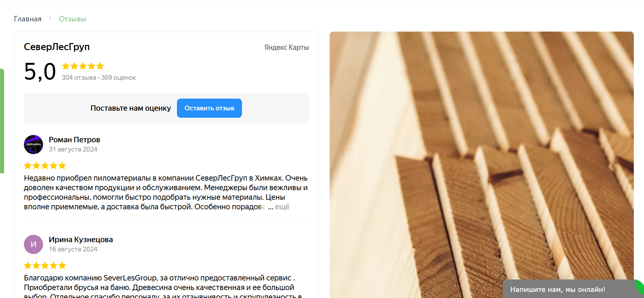The width and height of the screenshot is (644, 298).
Task: Open the Напишите нам, мы онлайн chat
Action: click(558, 289)
